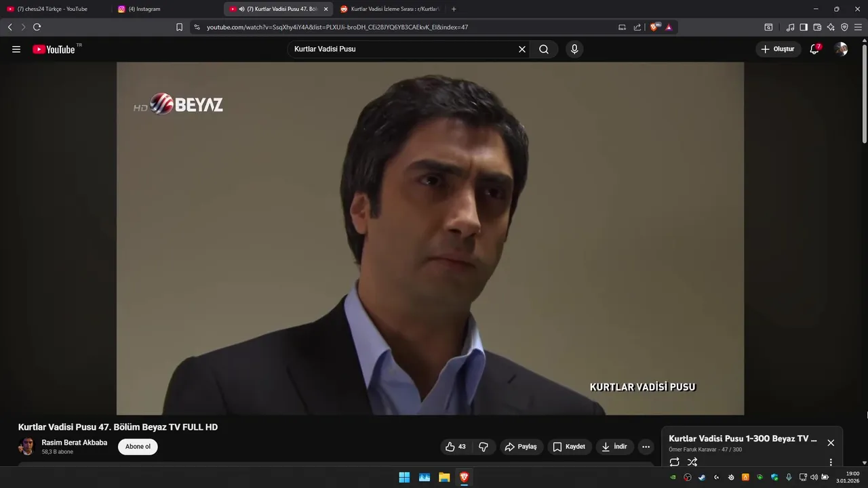Open Kurtlar Vadisi Pusu 1-300 playlist title
The height and width of the screenshot is (488, 868).
743,439
